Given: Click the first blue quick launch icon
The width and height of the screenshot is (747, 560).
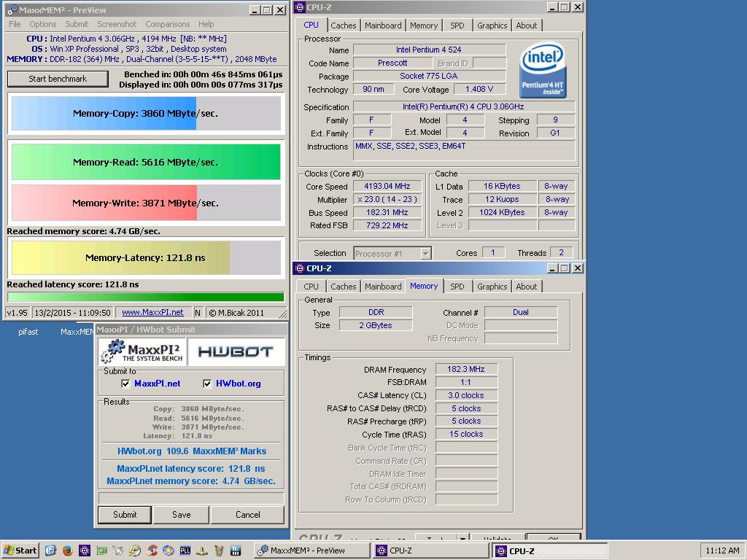Looking at the screenshot, I should pyautogui.click(x=50, y=551).
